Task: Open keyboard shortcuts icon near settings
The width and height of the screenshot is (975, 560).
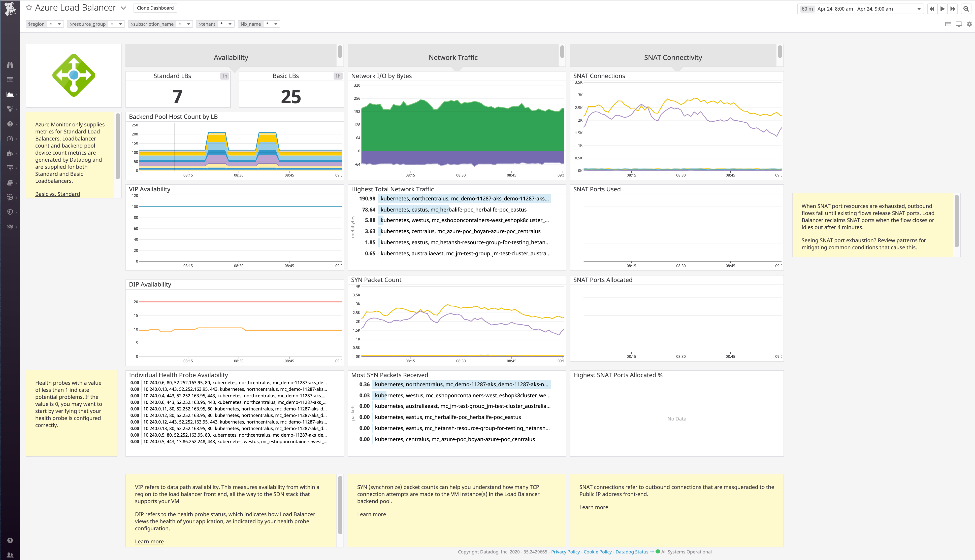Action: [948, 24]
